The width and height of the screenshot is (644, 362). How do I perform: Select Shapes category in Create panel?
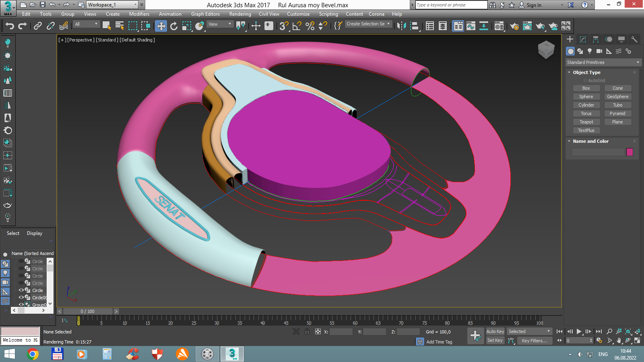point(580,51)
